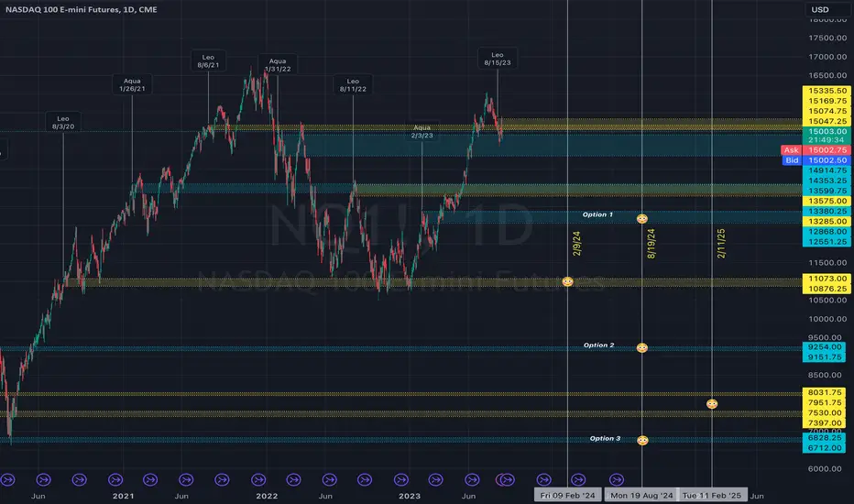Click the emoji on the 2/9/24 vertical line
The height and width of the screenshot is (504, 854).
(x=567, y=281)
